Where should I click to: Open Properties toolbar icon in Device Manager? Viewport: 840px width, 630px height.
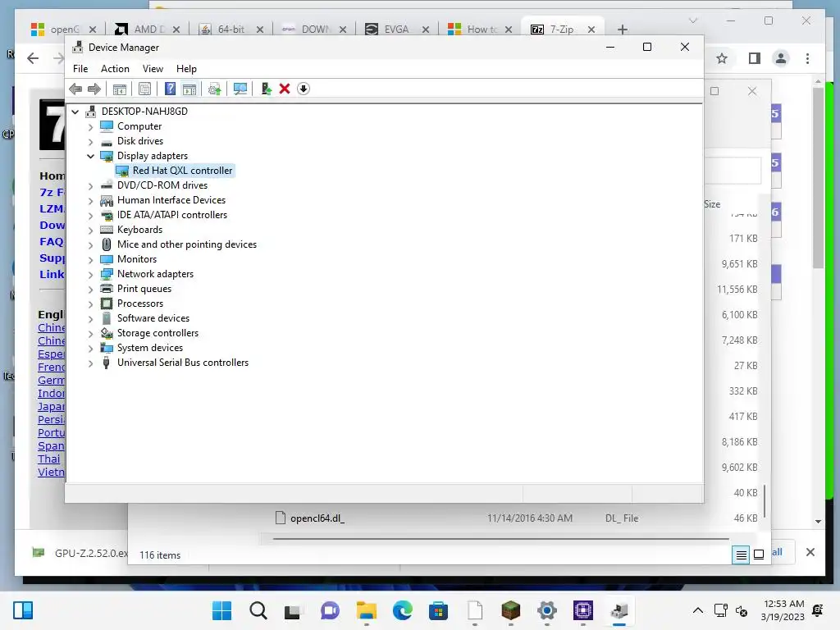[x=144, y=89]
